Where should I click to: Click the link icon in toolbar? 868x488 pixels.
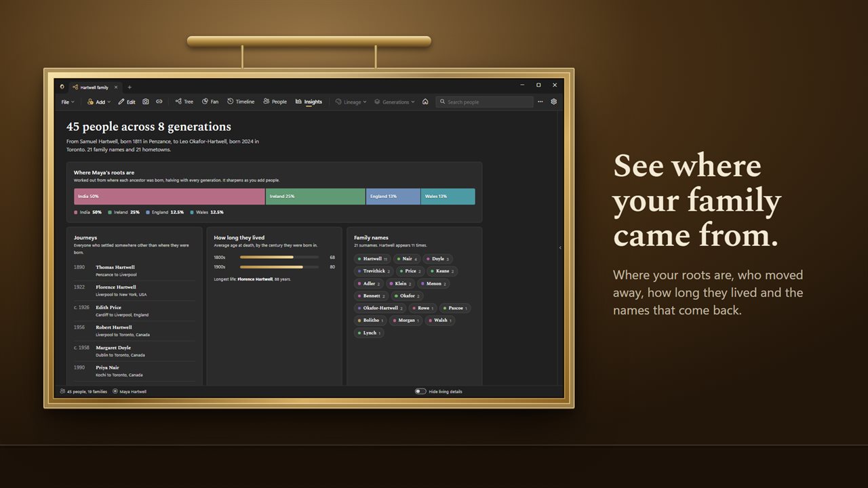[159, 102]
